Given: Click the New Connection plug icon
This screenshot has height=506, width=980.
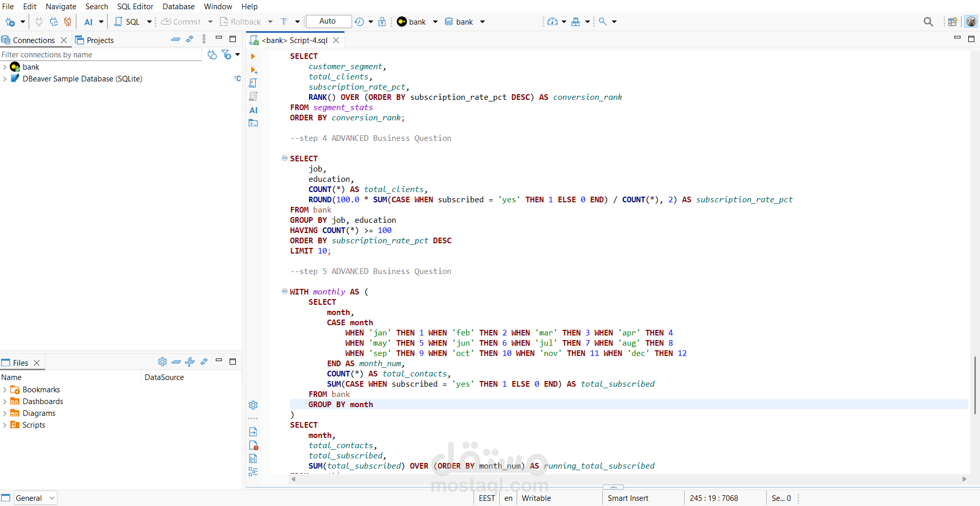Looking at the screenshot, I should click(x=10, y=22).
